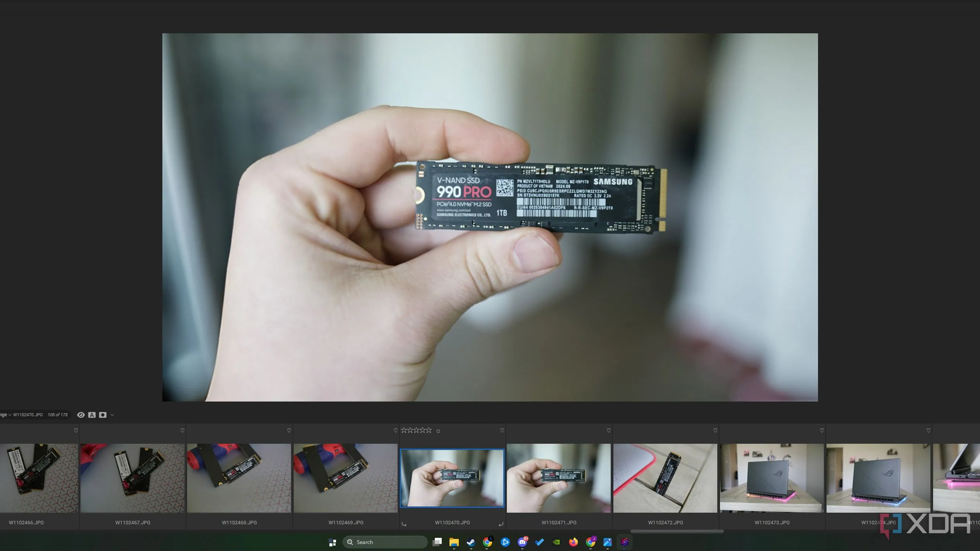
Task: Click the 'W1102473.JPG' filename label
Action: 772,522
